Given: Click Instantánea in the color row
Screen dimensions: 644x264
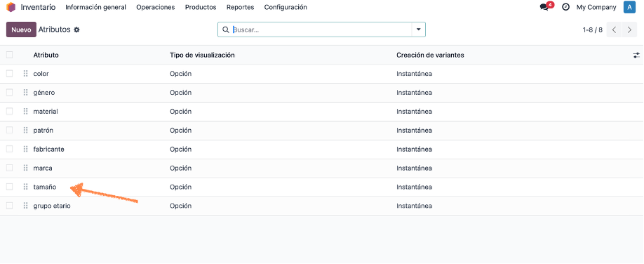Looking at the screenshot, I should (414, 74).
